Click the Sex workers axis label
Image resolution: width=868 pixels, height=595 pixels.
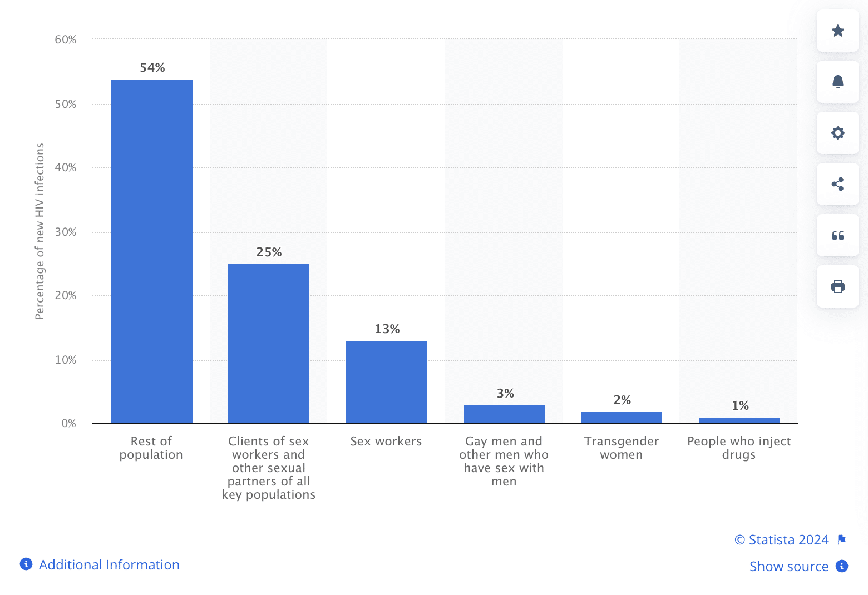coord(386,441)
